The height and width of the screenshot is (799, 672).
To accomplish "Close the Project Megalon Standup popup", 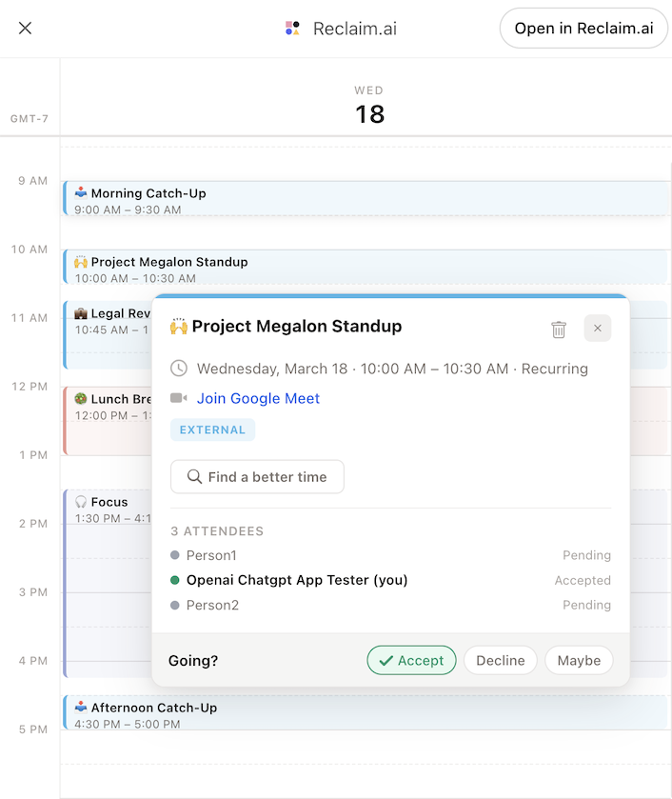I will point(598,329).
